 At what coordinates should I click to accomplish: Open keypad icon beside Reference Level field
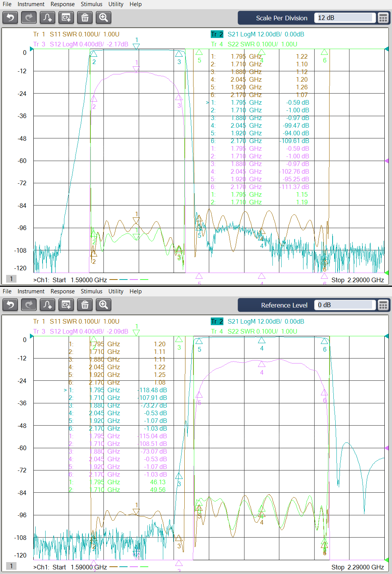pos(383,305)
